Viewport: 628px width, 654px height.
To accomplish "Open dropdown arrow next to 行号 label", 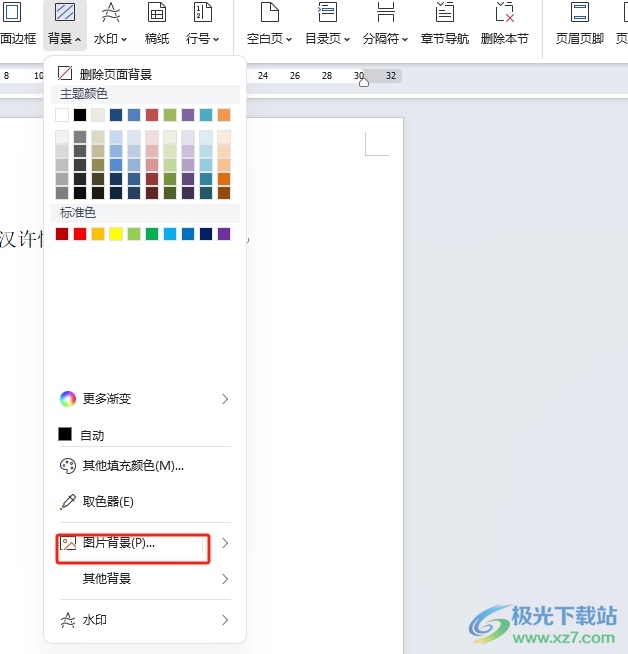I will click(x=216, y=40).
